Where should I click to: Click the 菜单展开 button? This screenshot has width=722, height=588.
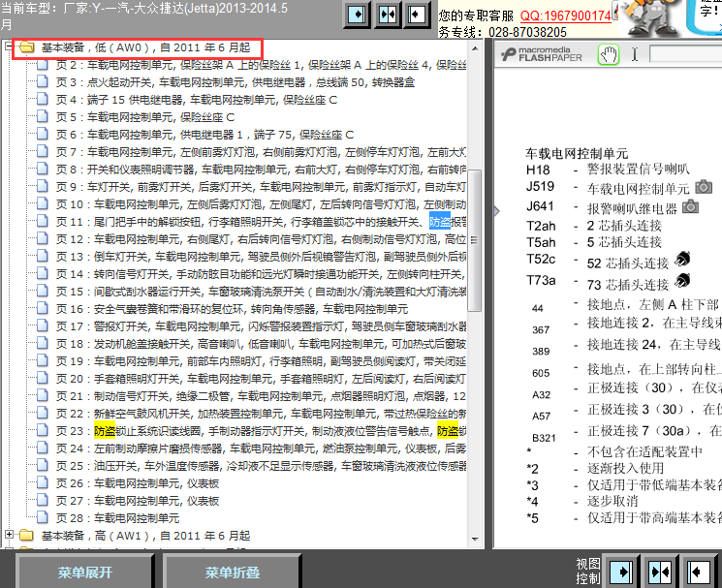coord(84,572)
